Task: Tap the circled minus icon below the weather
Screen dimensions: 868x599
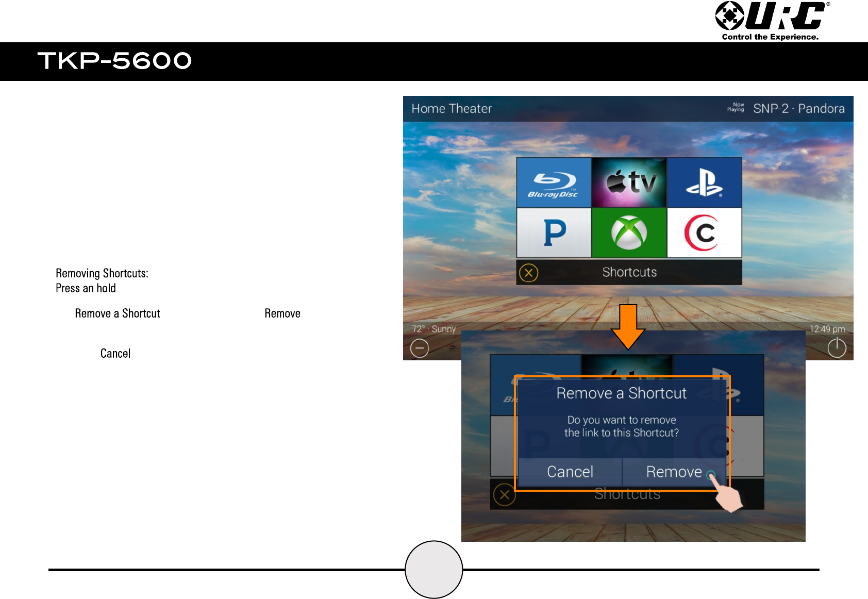Action: point(420,348)
